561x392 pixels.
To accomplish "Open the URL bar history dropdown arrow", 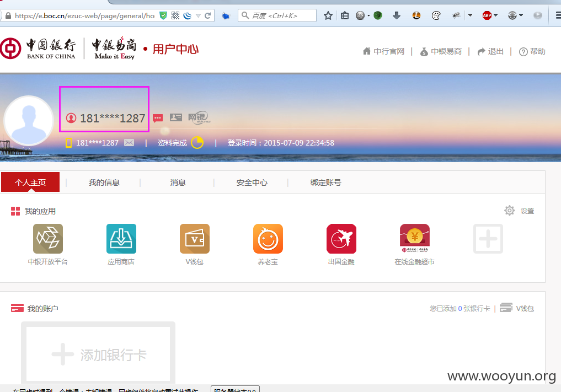I will [x=198, y=16].
